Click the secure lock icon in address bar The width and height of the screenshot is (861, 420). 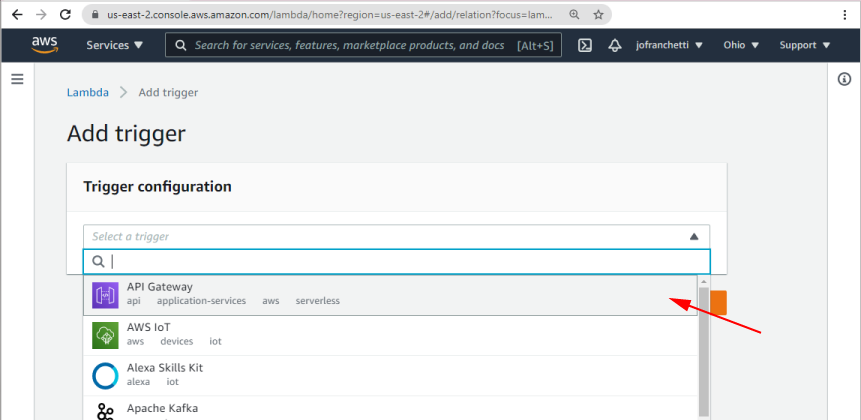click(x=95, y=15)
